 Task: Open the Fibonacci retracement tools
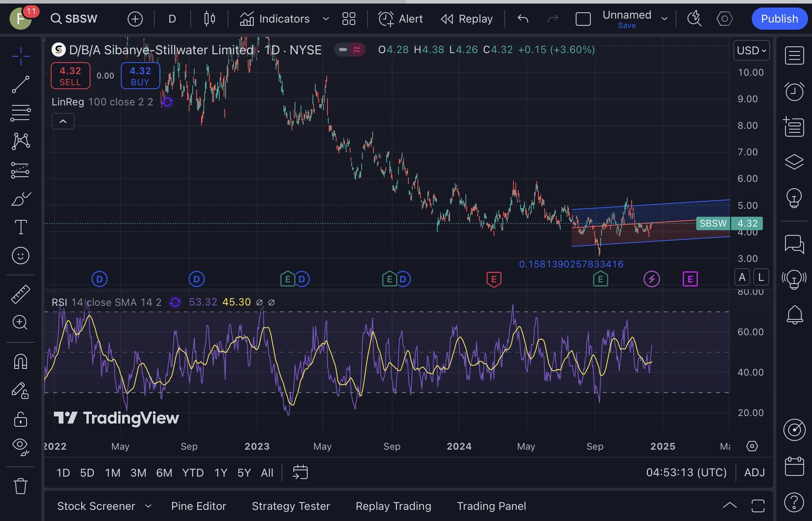(x=21, y=113)
